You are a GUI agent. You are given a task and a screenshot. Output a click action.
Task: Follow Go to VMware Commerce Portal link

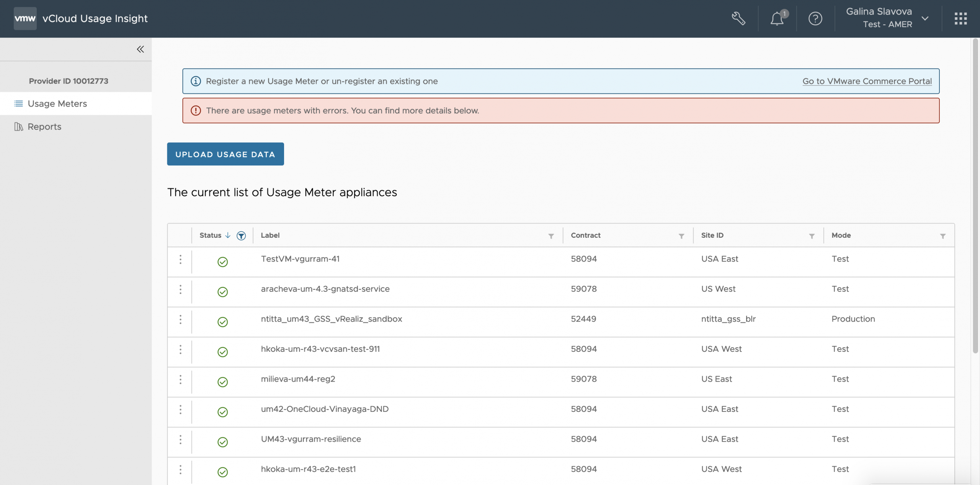(867, 81)
